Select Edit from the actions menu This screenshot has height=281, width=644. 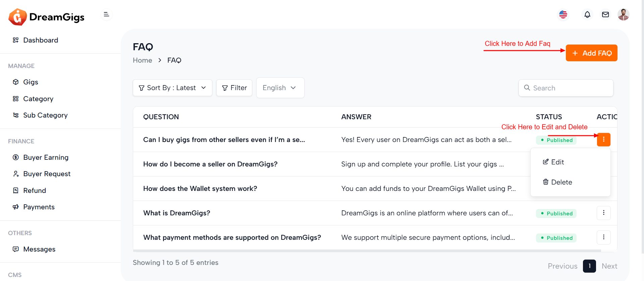click(x=557, y=162)
